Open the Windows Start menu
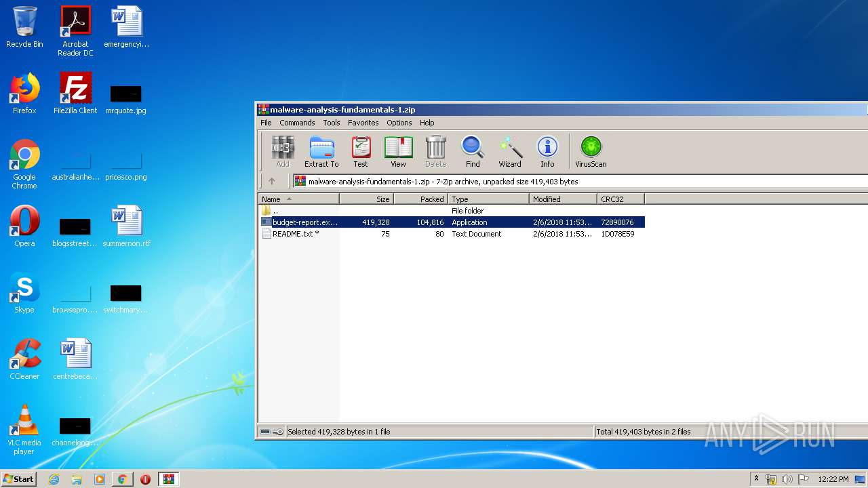 point(18,479)
